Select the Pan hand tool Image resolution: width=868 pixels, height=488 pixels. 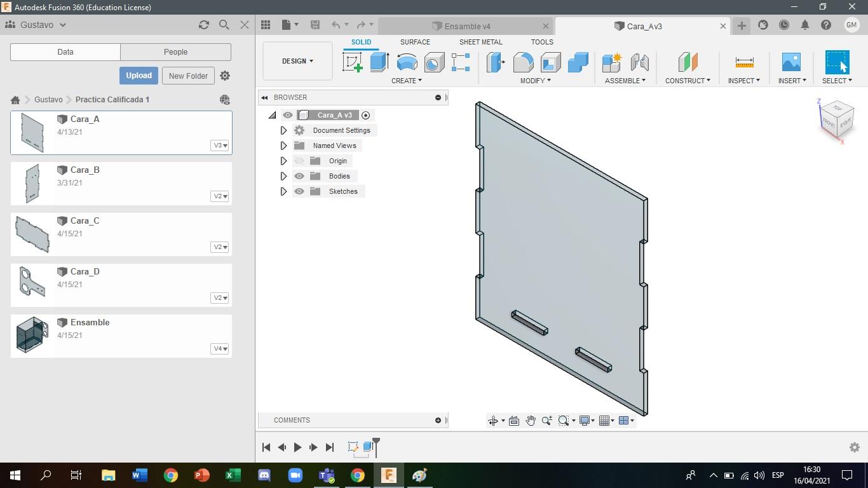coord(530,421)
